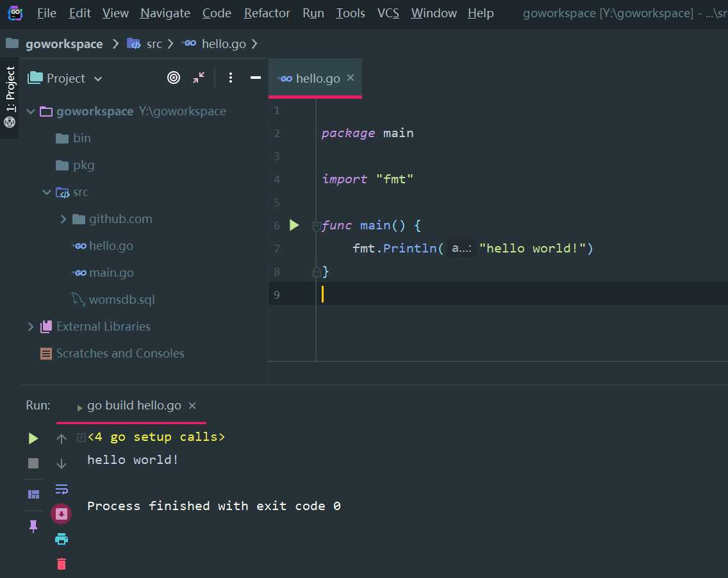Open the Tools menu

click(x=351, y=13)
